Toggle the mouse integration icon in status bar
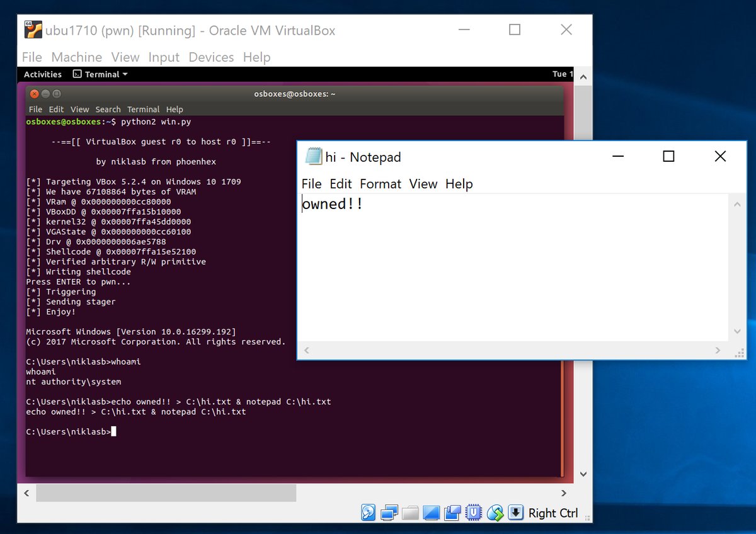 click(495, 513)
